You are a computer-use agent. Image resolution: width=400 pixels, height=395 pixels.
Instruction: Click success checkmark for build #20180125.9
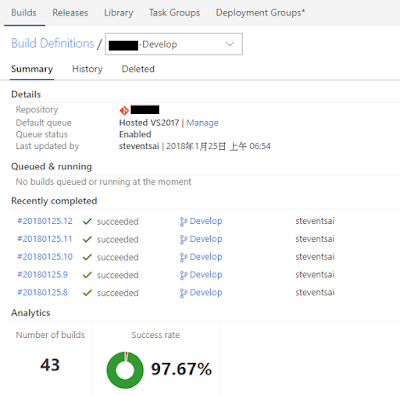pyautogui.click(x=87, y=275)
